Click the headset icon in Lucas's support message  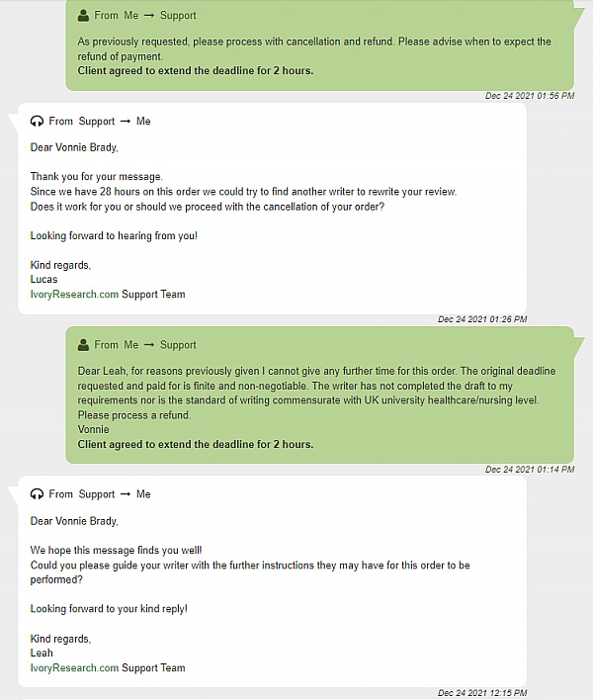37,121
